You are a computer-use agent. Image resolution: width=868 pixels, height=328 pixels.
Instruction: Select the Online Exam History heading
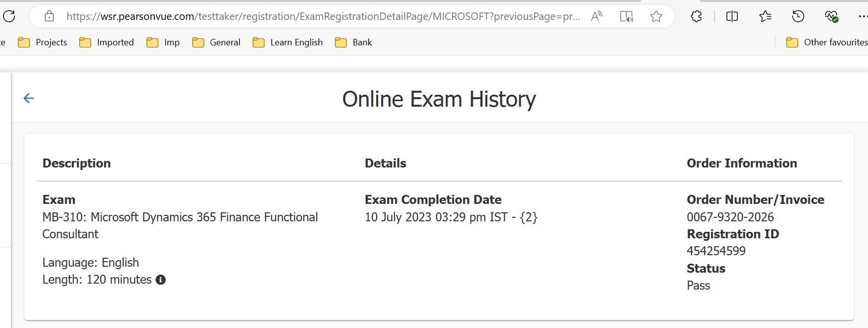(x=439, y=99)
